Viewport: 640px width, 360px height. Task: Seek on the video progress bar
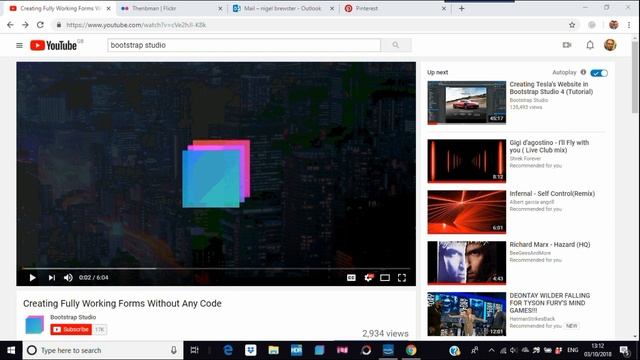click(216, 269)
